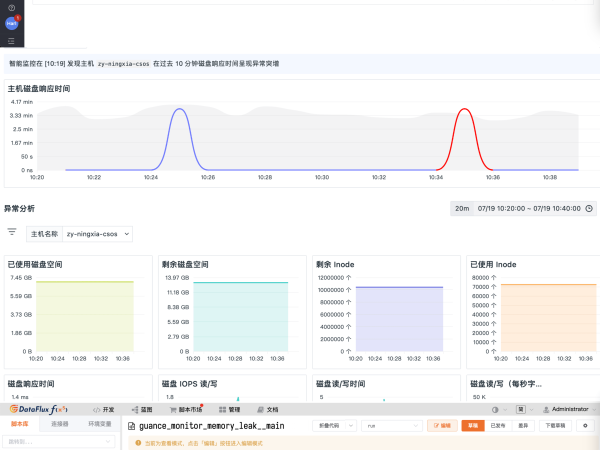Click the orange view-mode warning icon
The image size is (600, 450).
click(x=138, y=443)
